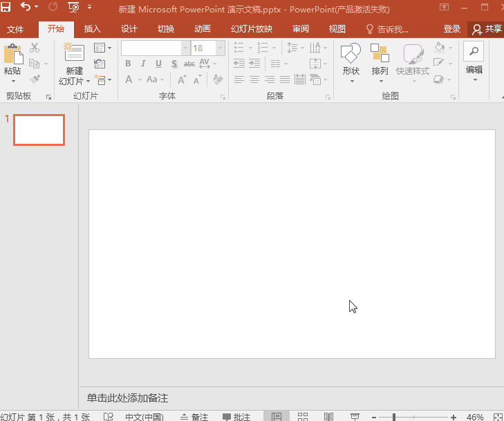Viewport: 504px width, 421px height.
Task: Expand the font name dropdown
Action: point(185,48)
